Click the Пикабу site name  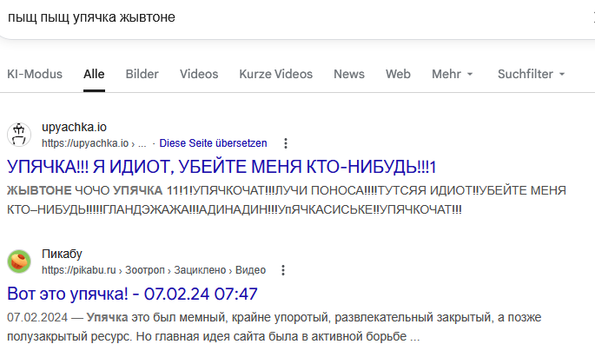[x=62, y=254]
